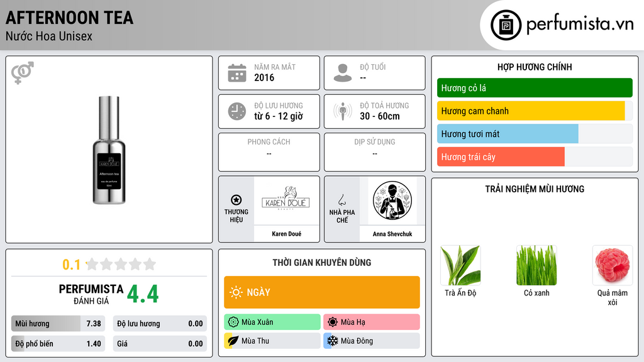Image resolution: width=644 pixels, height=362 pixels.
Task: Click the Quả mâm xôi raspberry image
Action: pos(613,265)
